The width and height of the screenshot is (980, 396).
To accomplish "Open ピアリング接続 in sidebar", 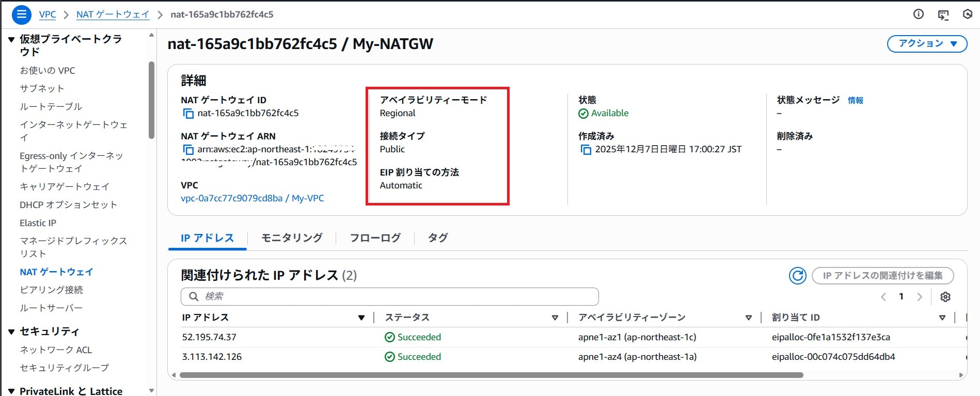I will pos(51,290).
